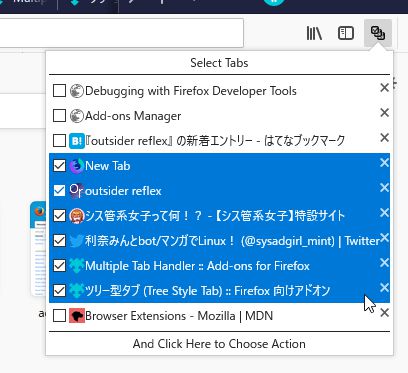Select the Add-ons Manager title text
The width and height of the screenshot is (408, 373).
(133, 116)
